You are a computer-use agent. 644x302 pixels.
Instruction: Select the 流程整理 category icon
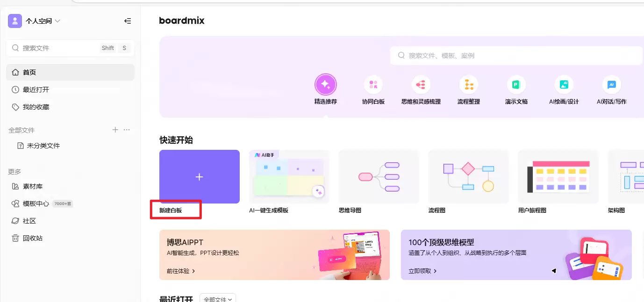(469, 84)
